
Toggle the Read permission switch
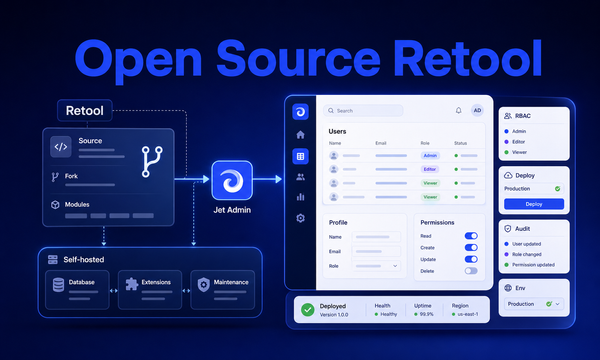click(471, 236)
